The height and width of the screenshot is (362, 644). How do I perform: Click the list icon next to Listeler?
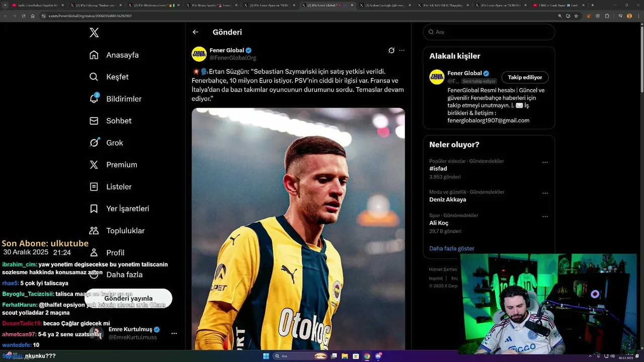pyautogui.click(x=94, y=187)
